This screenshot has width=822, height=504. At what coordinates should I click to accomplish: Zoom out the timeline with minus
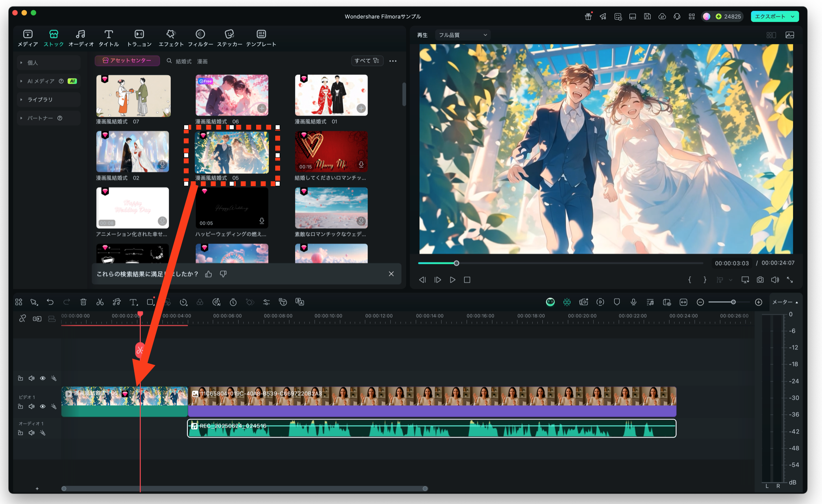coord(700,302)
